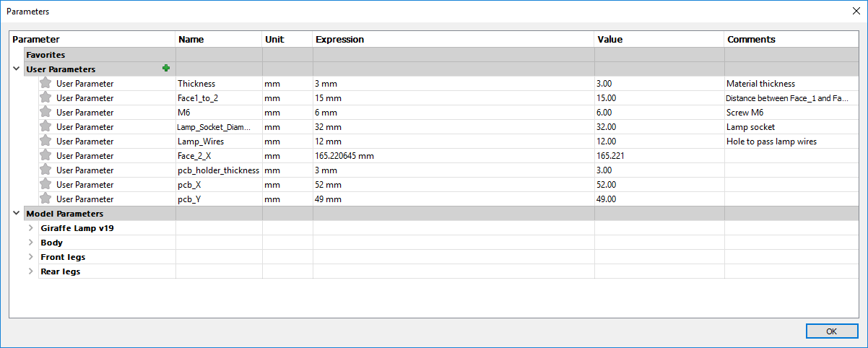
Task: Confirm the dialog with OK
Action: point(831,331)
